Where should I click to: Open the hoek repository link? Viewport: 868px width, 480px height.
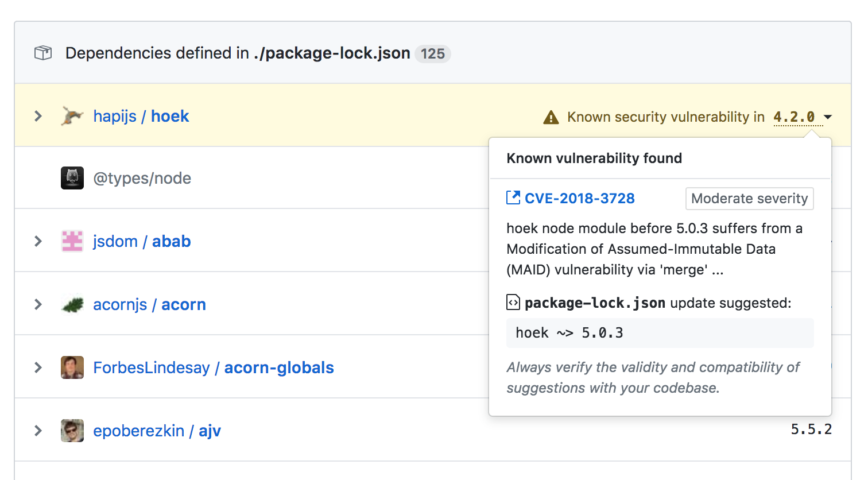pyautogui.click(x=170, y=116)
